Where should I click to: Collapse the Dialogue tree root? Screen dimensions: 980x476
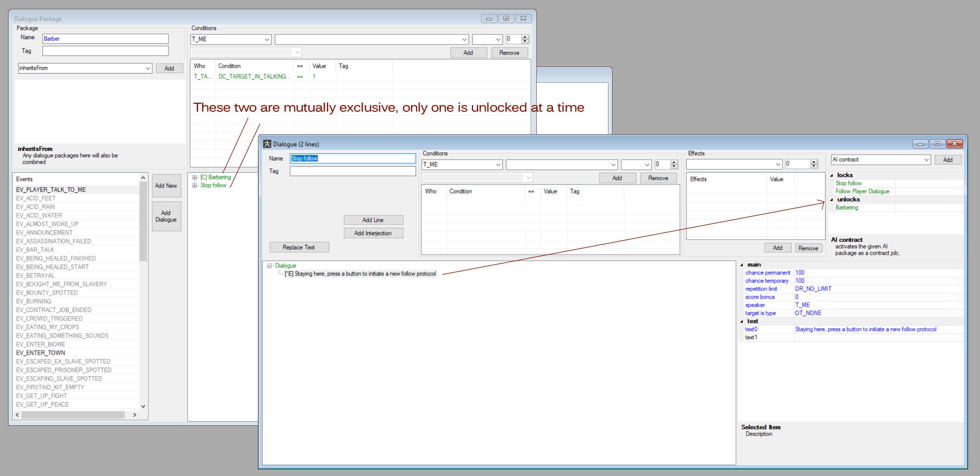coord(269,266)
